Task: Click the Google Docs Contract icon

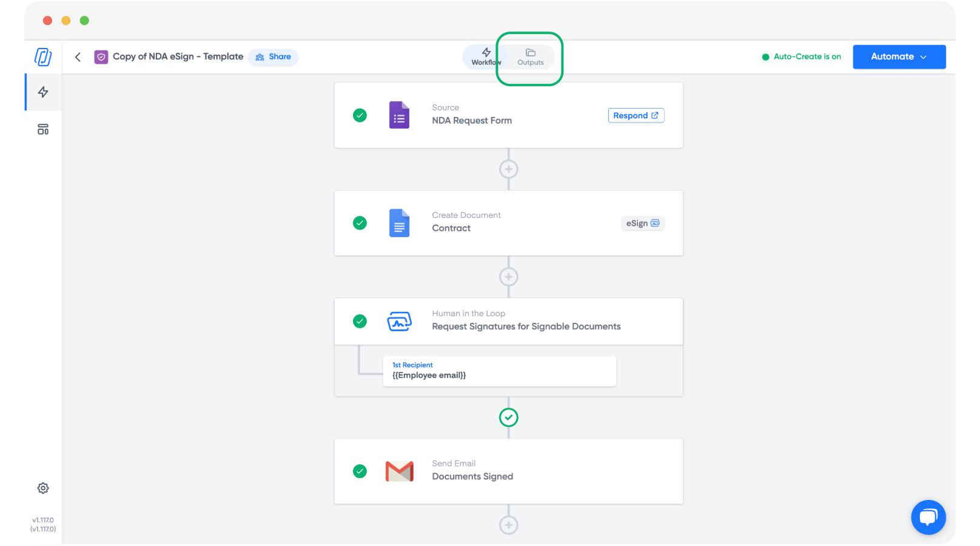Action: 399,223
